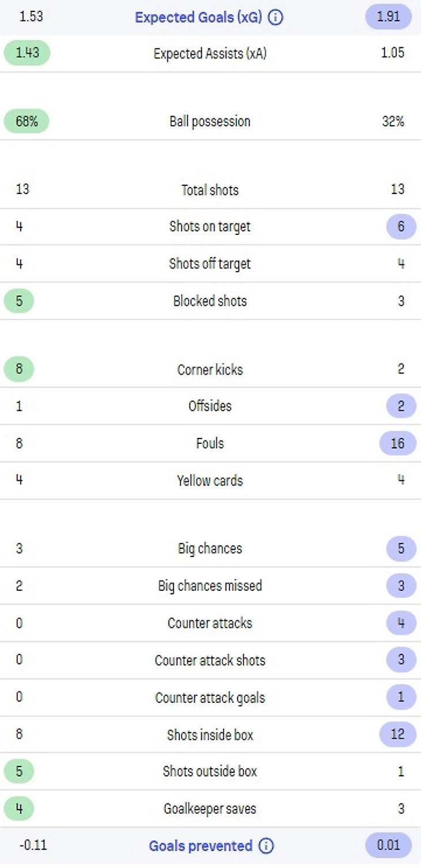The width and height of the screenshot is (421, 868).
Task: Click the highlighted 1.91 xG value
Action: 388,17
